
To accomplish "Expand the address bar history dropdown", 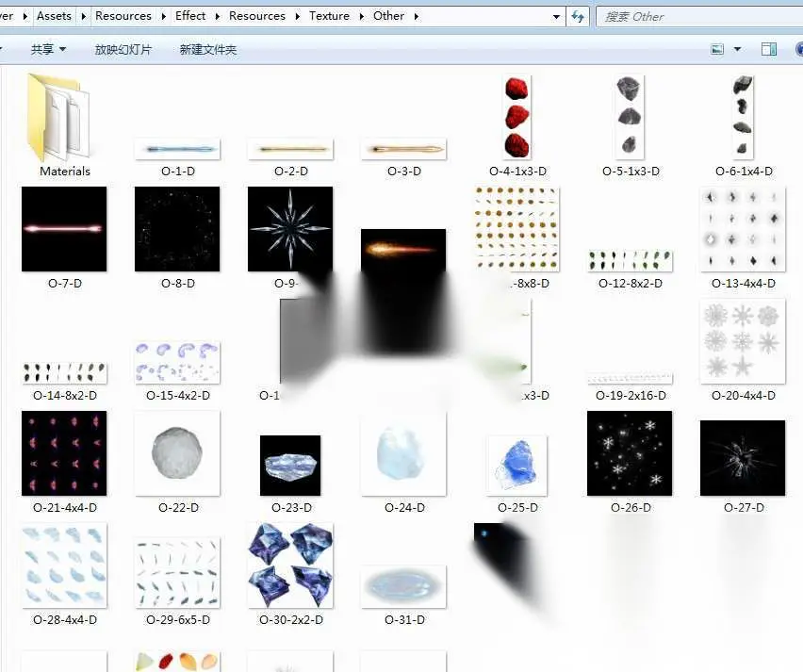I will coord(556,17).
